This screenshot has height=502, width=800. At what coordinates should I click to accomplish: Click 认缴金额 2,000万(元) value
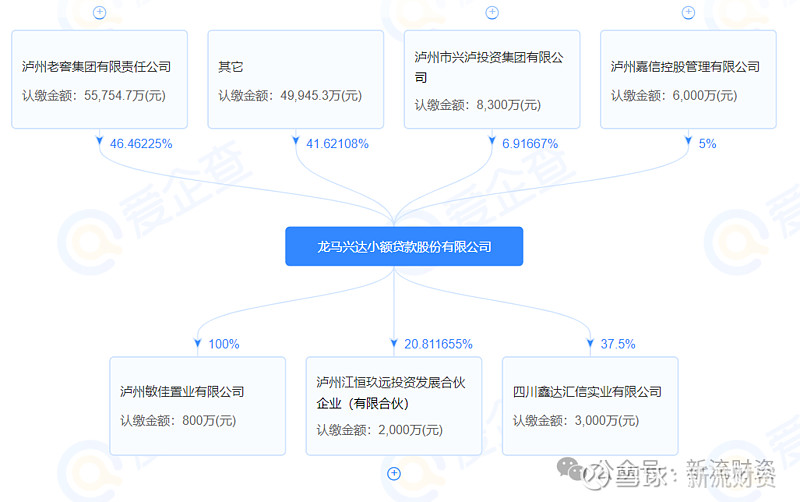pyautogui.click(x=380, y=430)
